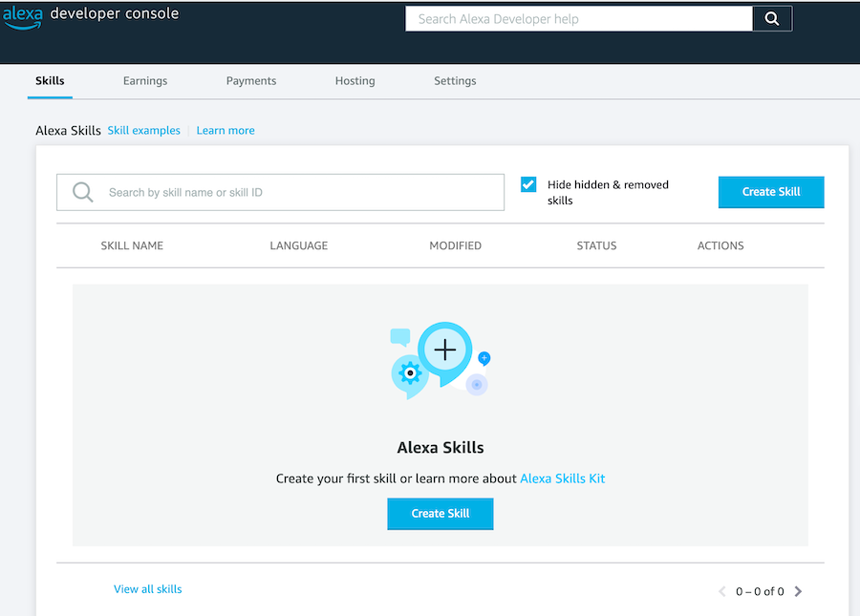
Task: Click the search magnifier in the help bar
Action: (x=771, y=17)
